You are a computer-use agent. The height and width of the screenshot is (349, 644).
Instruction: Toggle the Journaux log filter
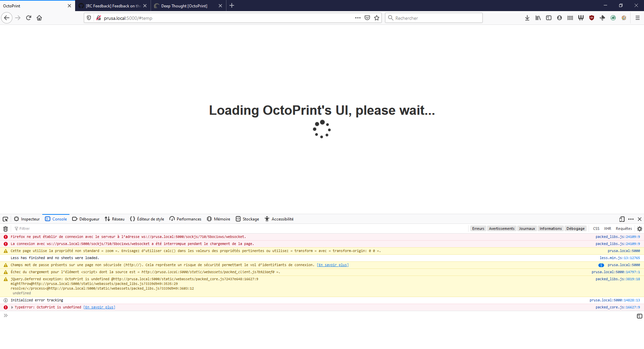click(527, 229)
